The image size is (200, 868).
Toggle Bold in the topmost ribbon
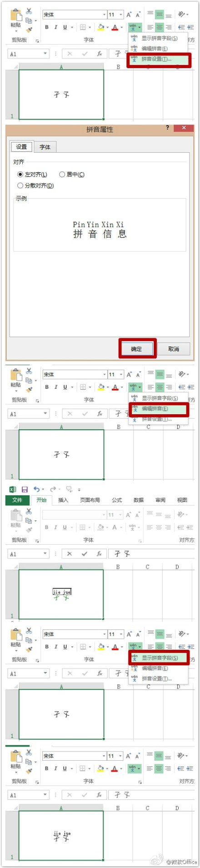point(47,27)
